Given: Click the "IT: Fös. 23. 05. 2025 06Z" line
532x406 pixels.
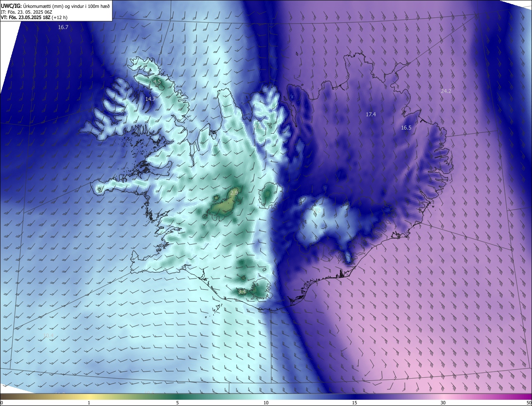Looking at the screenshot, I should pyautogui.click(x=26, y=12).
